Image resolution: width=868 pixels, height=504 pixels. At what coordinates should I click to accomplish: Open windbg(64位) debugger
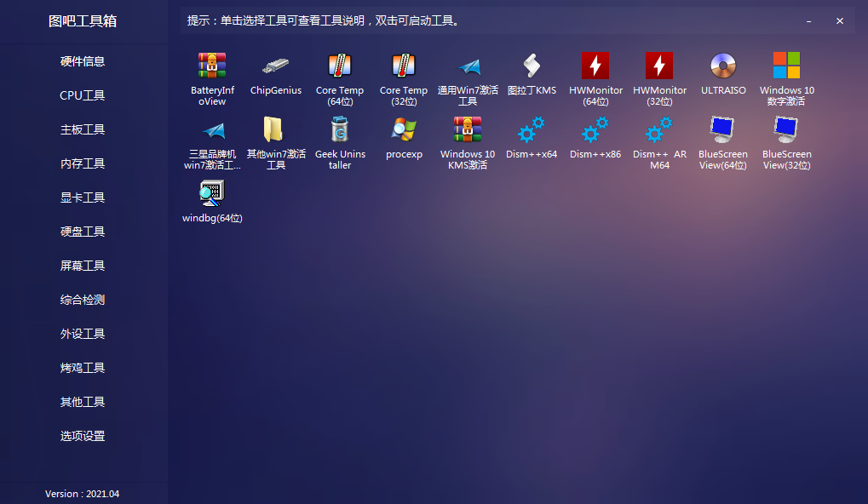pyautogui.click(x=211, y=203)
